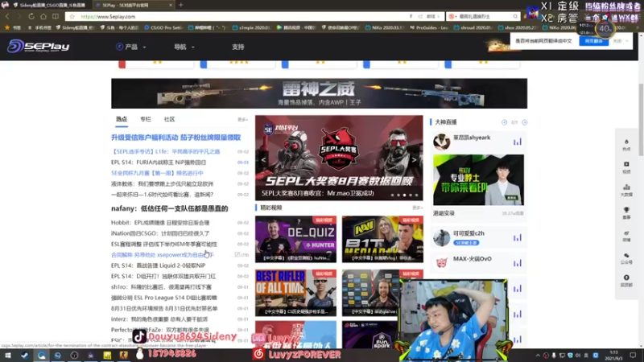Show next slide in the SEPL carousel
The image size is (644, 362).
[x=414, y=159]
